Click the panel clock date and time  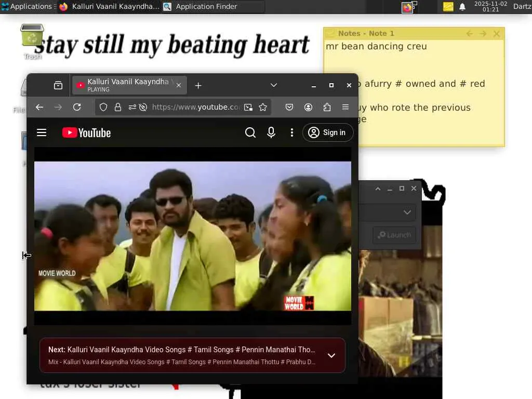click(x=490, y=6)
